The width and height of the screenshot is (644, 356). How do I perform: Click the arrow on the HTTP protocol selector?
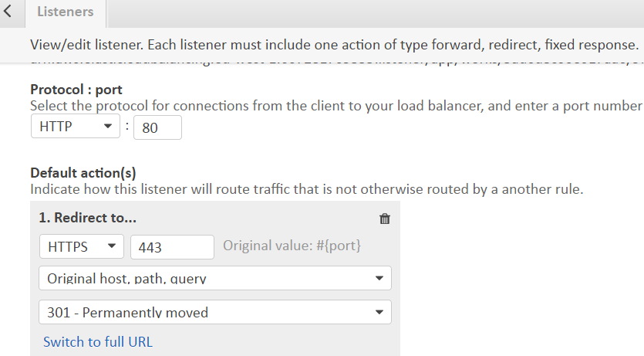[108, 126]
